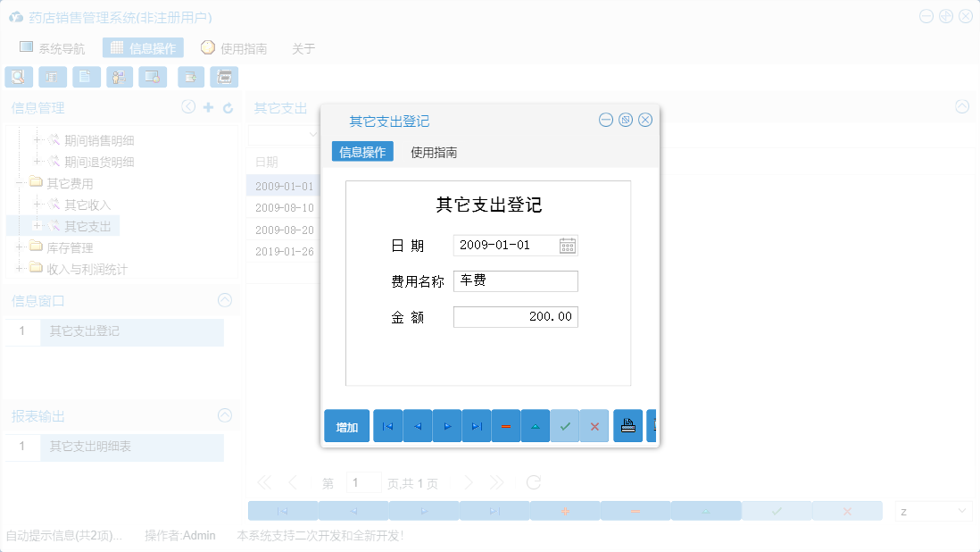Screen dimensions: 980x552
Task: Click the document page toolbar icon
Action: [x=86, y=77]
